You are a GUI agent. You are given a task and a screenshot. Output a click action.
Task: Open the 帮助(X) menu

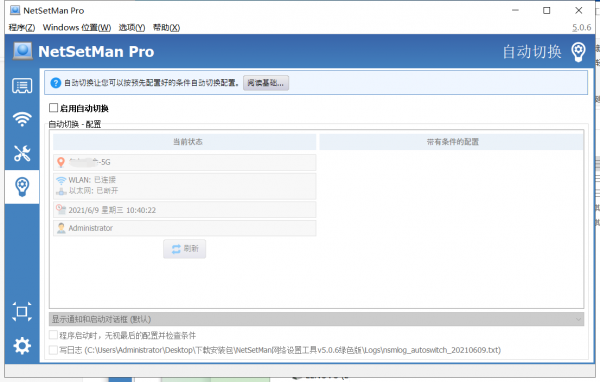click(x=166, y=28)
